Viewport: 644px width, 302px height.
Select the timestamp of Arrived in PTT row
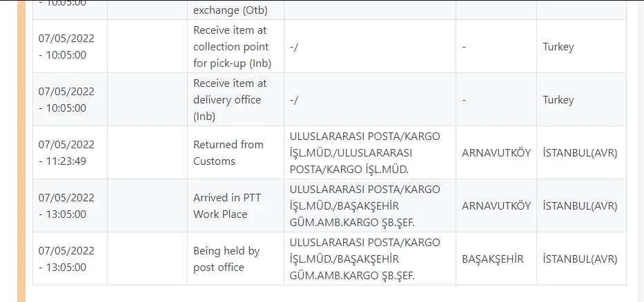tap(66, 205)
